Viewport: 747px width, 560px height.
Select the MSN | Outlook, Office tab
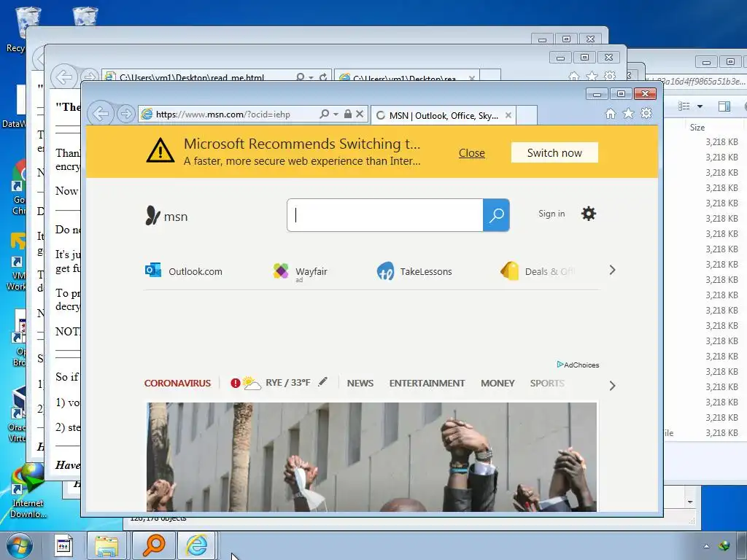tap(443, 116)
